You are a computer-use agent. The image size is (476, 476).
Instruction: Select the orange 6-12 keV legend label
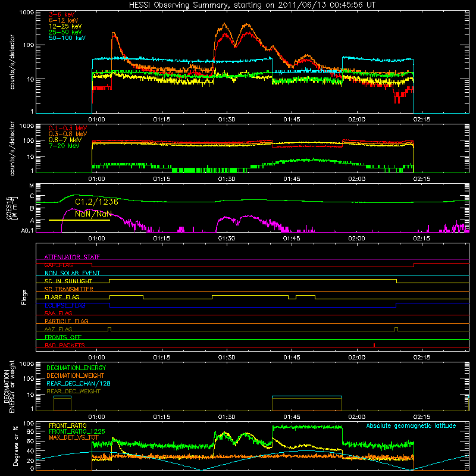click(64, 20)
